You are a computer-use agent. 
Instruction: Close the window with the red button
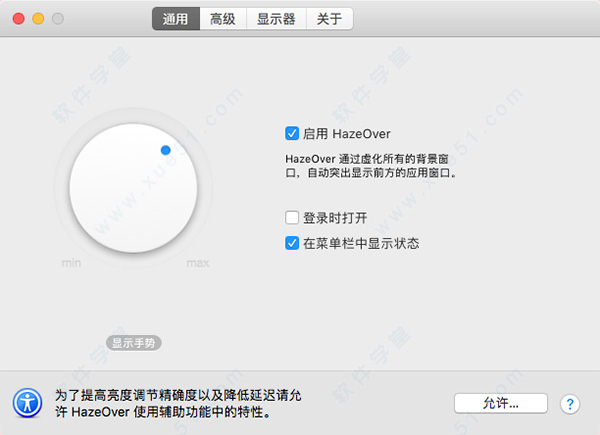coord(19,18)
